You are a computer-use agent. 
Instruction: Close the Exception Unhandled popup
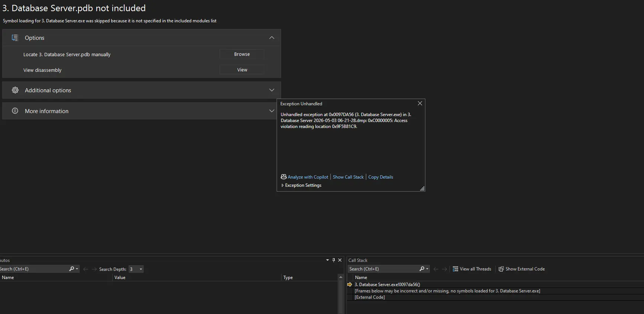coord(420,103)
